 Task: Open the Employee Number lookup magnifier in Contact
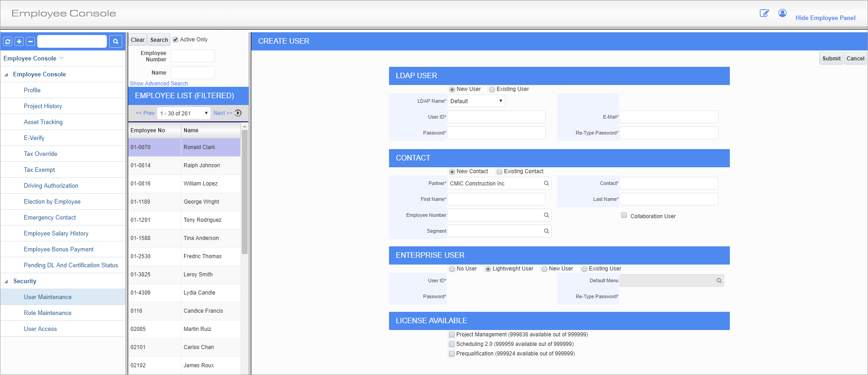click(547, 215)
